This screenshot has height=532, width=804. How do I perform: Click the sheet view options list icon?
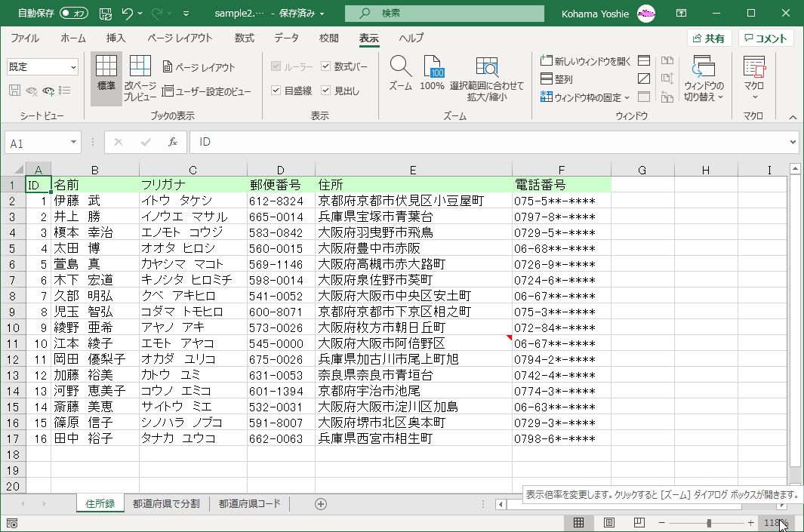pos(65,91)
